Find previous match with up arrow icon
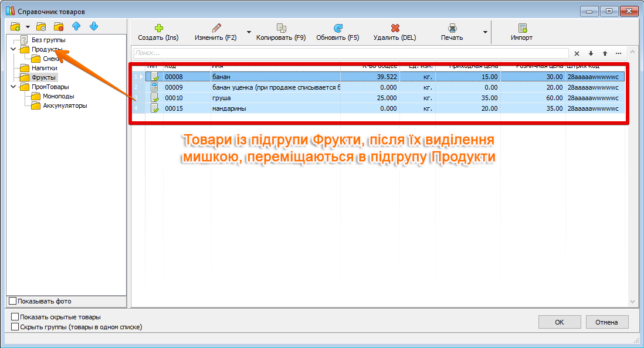 (x=605, y=53)
